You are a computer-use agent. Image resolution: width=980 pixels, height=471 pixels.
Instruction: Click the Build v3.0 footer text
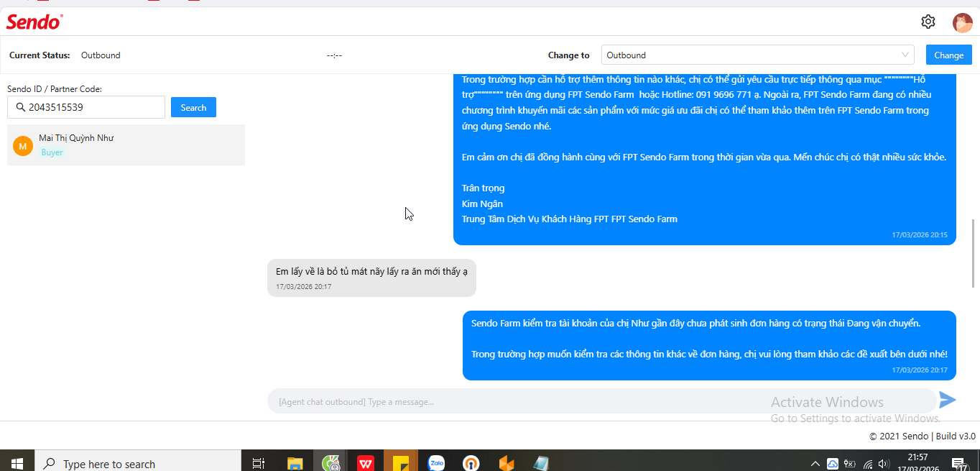pyautogui.click(x=956, y=436)
